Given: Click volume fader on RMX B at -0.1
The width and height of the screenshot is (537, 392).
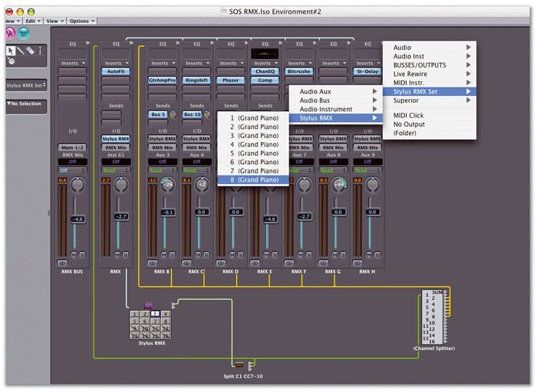Looking at the screenshot, I should pyautogui.click(x=167, y=212).
